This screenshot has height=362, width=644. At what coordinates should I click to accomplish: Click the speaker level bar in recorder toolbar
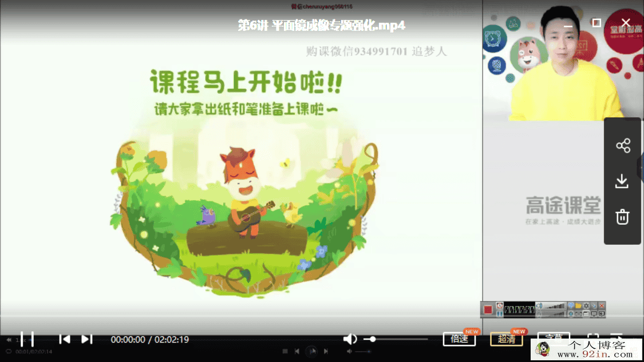[x=555, y=306]
